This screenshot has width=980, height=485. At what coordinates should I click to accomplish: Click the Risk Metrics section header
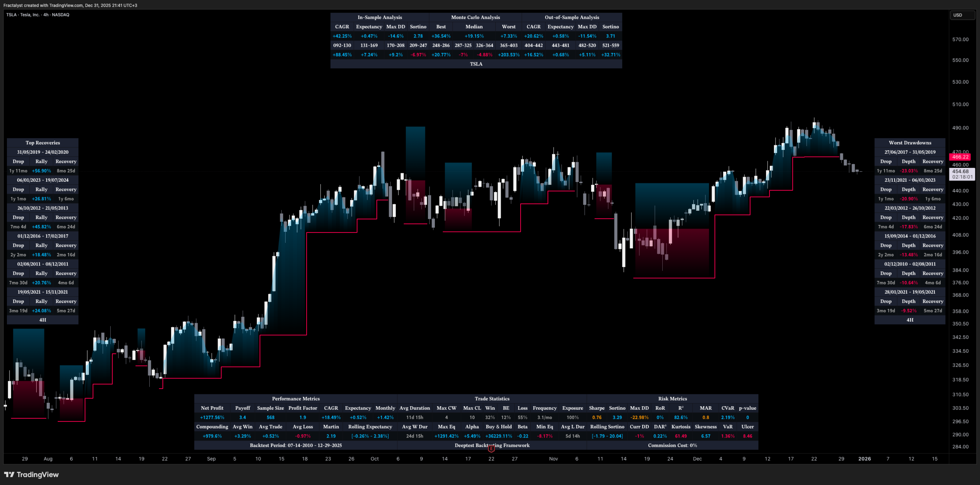[x=672, y=399]
